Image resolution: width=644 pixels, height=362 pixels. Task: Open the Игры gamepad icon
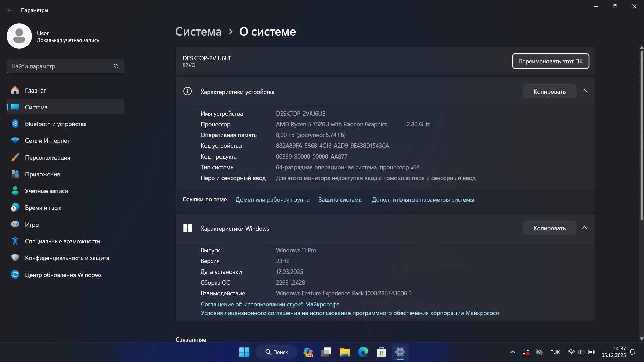point(15,224)
